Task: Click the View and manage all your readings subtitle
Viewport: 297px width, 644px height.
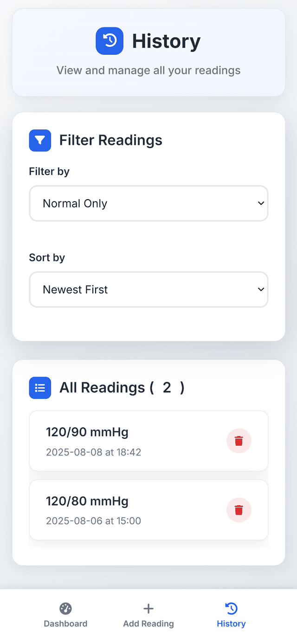Action: 148,70
